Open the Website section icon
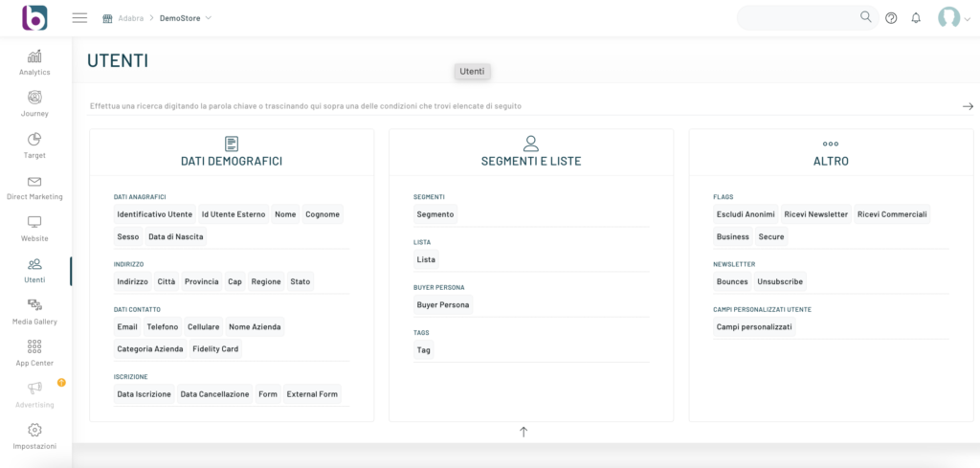This screenshot has height=468, width=980. point(34,223)
